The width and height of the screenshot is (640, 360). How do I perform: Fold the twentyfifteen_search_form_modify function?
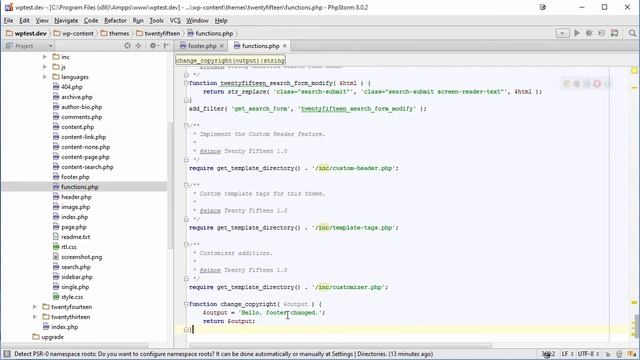pyautogui.click(x=186, y=83)
